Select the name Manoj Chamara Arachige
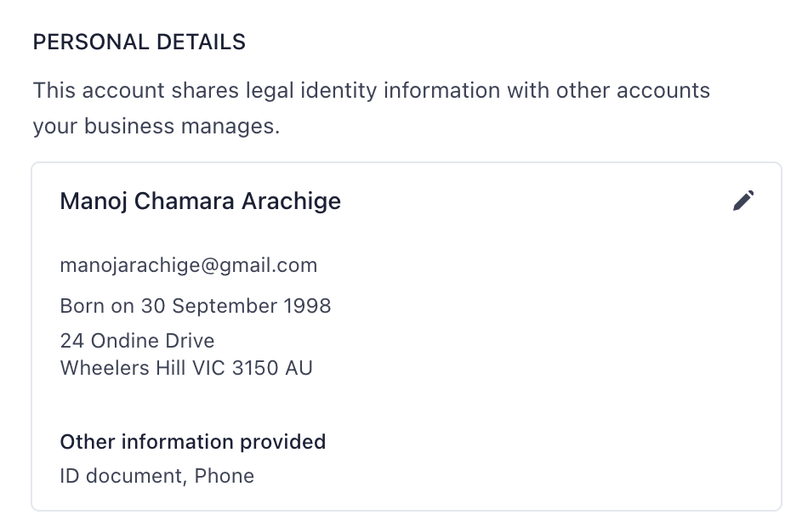808x532 pixels. tap(200, 201)
